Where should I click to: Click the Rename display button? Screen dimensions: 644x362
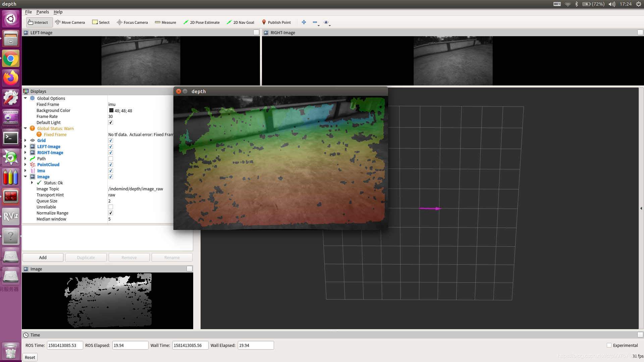pos(172,257)
